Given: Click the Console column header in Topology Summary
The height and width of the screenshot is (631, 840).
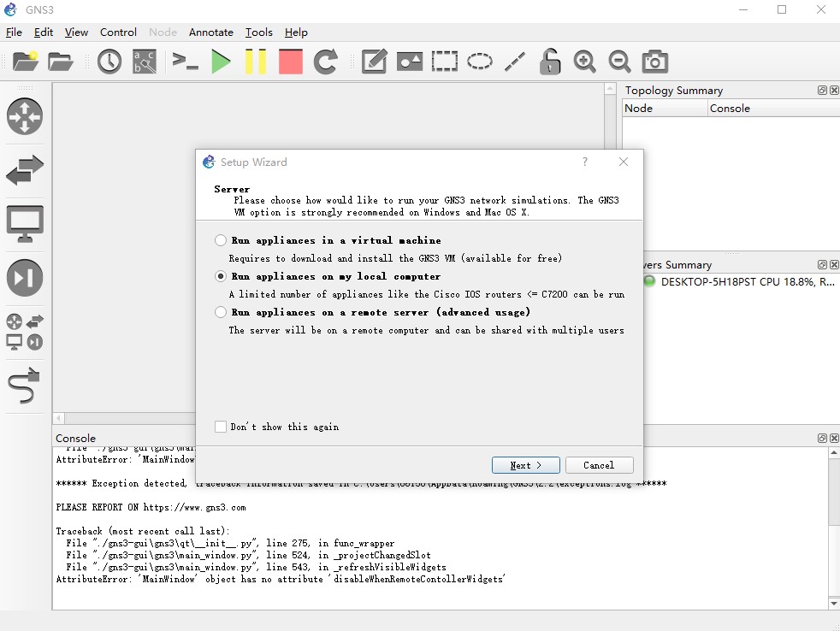Looking at the screenshot, I should (773, 109).
